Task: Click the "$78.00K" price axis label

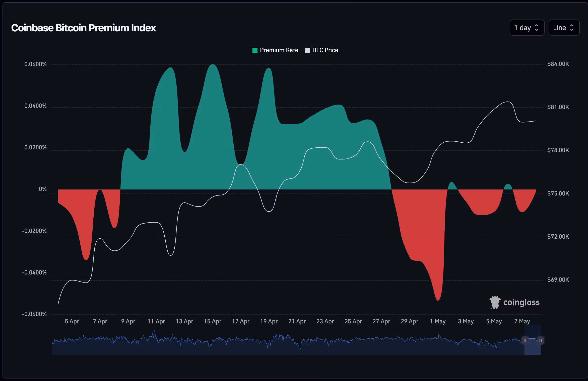Action: (x=558, y=150)
